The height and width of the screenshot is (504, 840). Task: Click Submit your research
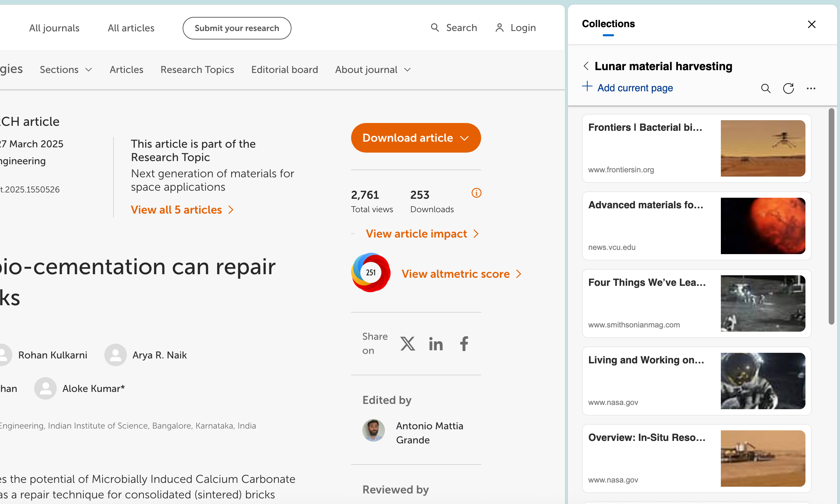237,28
